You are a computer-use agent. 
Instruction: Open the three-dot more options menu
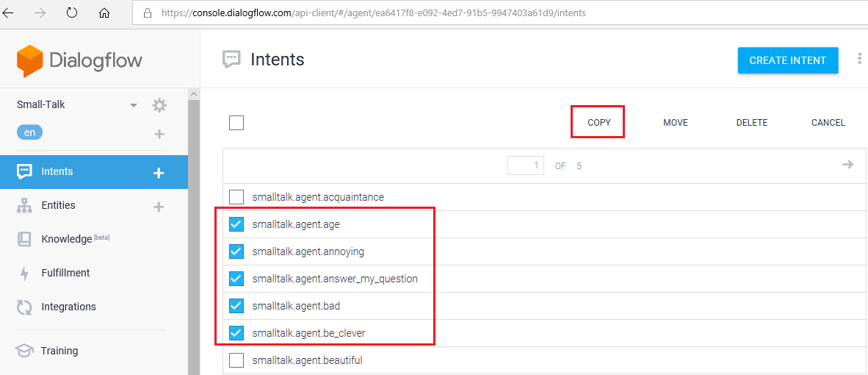click(x=859, y=60)
